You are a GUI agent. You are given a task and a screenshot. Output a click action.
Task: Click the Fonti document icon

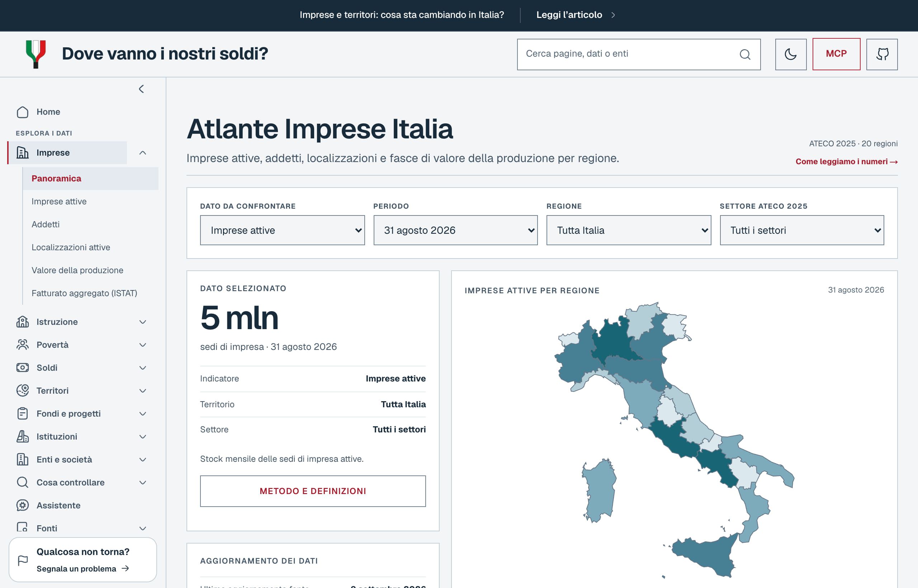click(x=23, y=527)
